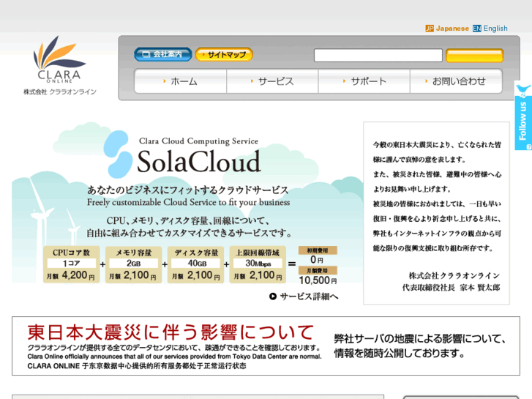Click the Clara Cloud Computing Service text

(198, 141)
